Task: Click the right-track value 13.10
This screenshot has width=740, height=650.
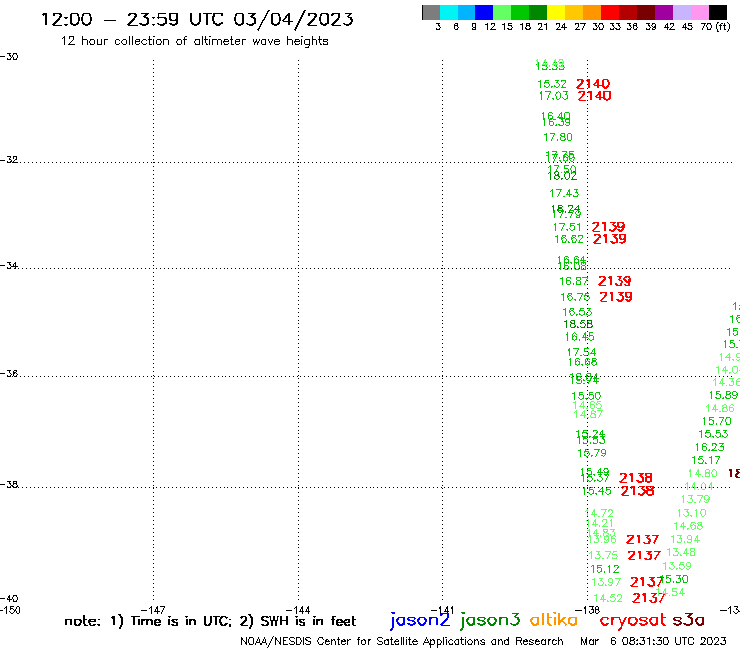Action: 691,513
